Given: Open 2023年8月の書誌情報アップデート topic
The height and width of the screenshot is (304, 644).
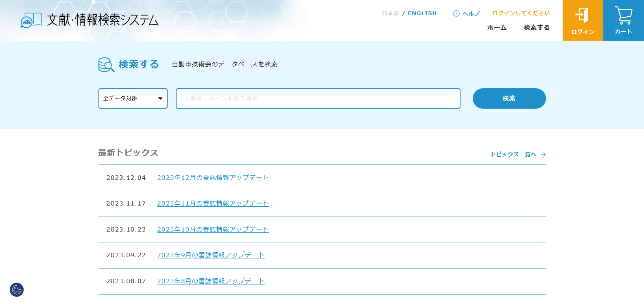Looking at the screenshot, I should click(211, 281).
